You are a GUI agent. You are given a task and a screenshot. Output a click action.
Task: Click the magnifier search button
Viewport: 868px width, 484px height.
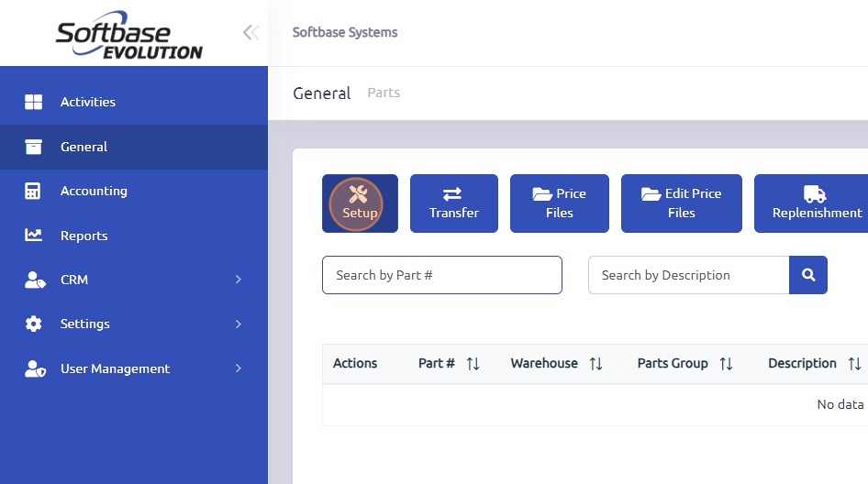[x=808, y=275]
